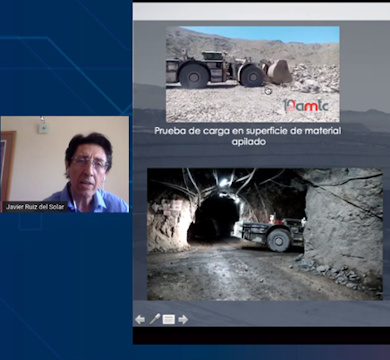Image resolution: width=390 pixels, height=360 pixels.
Task: Open the slide navigator menu icon
Action: tap(169, 320)
